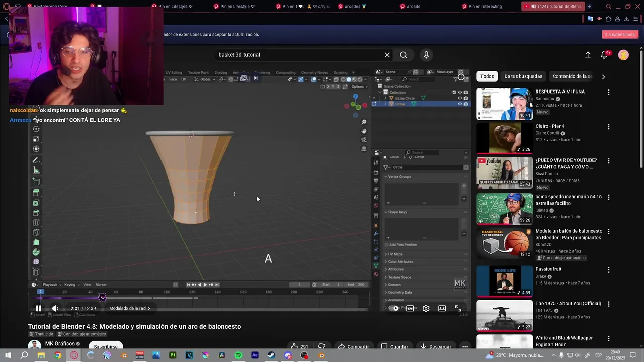Clear the 'basket 3d tutorial' search text
The width and height of the screenshot is (644, 362).
click(387, 55)
